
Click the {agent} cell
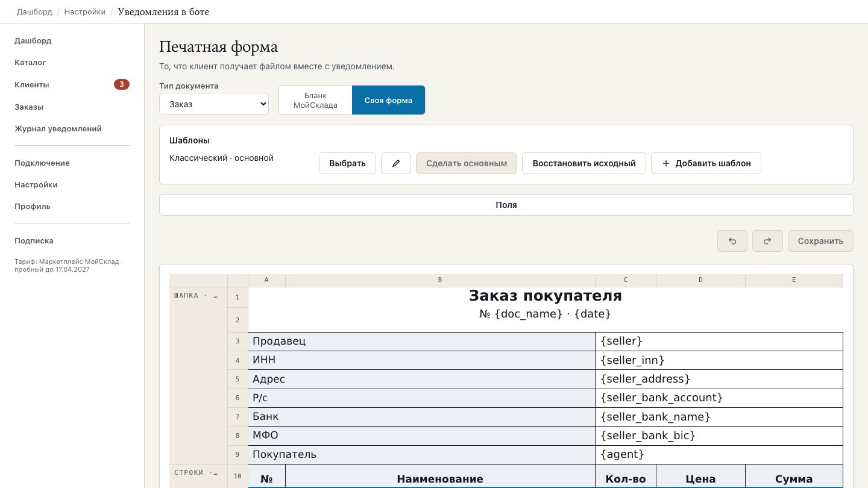[719, 454]
